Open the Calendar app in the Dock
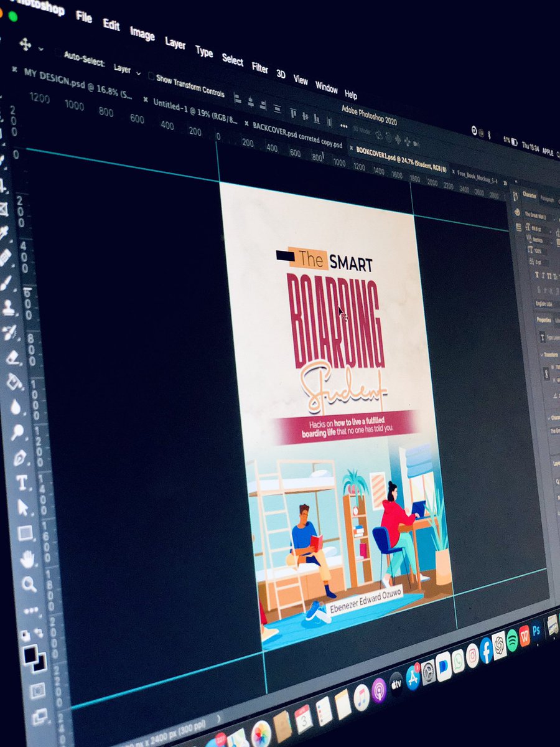 click(302, 718)
